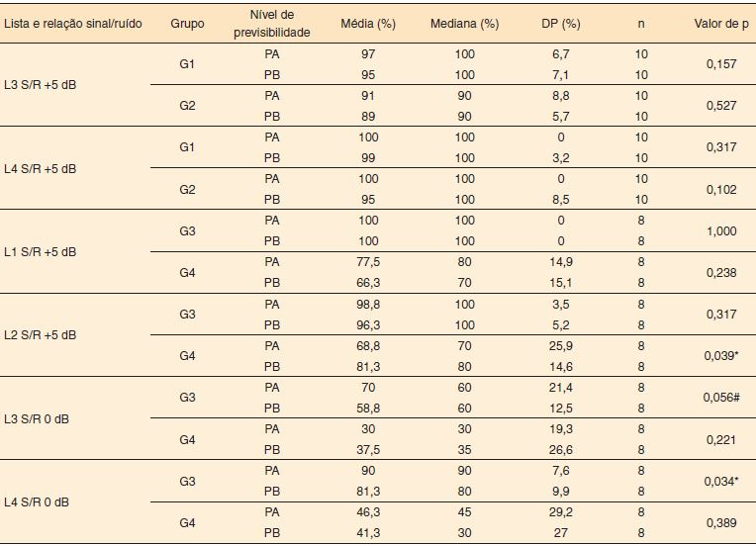The height and width of the screenshot is (546, 756).
Task: Click the 'Valor de p' column header
Action: coord(715,22)
